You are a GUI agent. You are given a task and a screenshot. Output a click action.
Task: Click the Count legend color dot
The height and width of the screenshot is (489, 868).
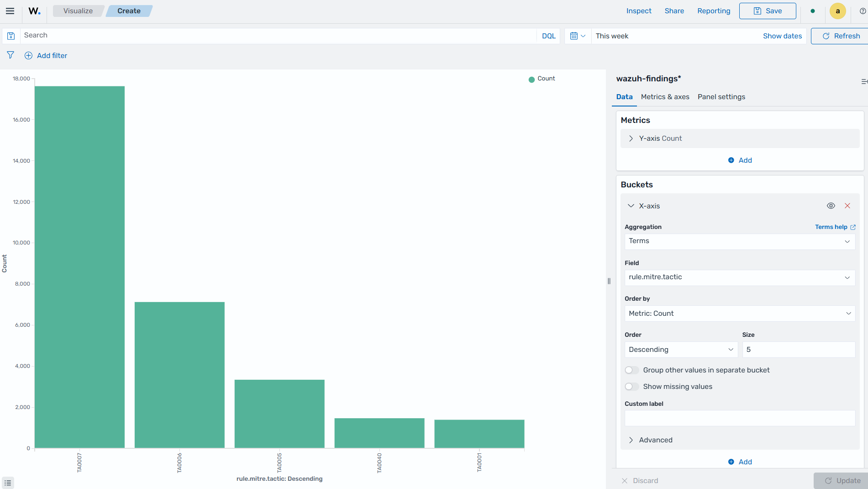coord(531,80)
